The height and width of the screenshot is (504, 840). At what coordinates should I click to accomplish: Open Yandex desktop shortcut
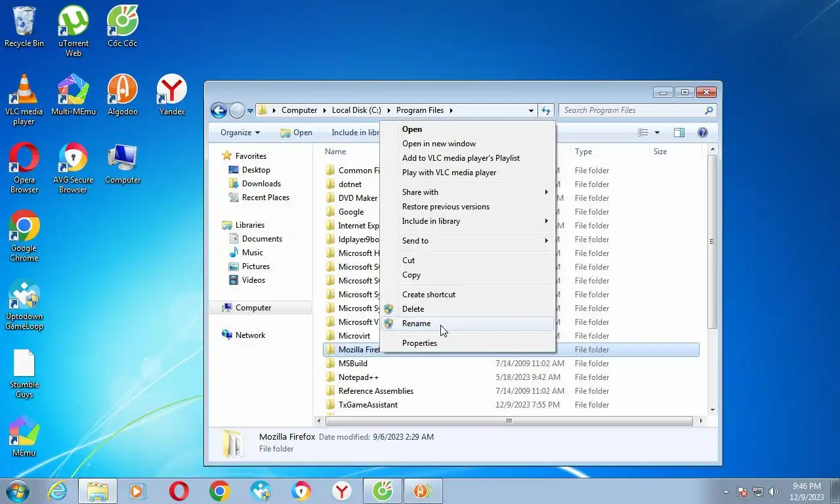coord(172,95)
